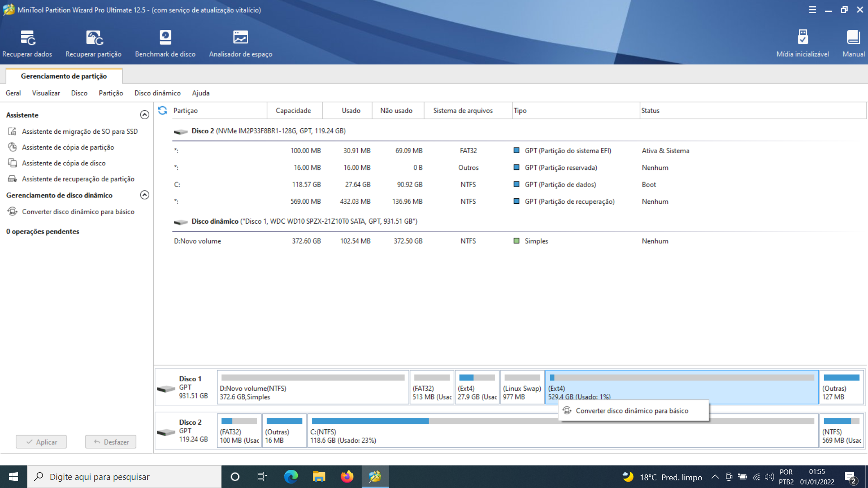Open Windows Start menu
This screenshot has width=868, height=488.
[x=14, y=477]
